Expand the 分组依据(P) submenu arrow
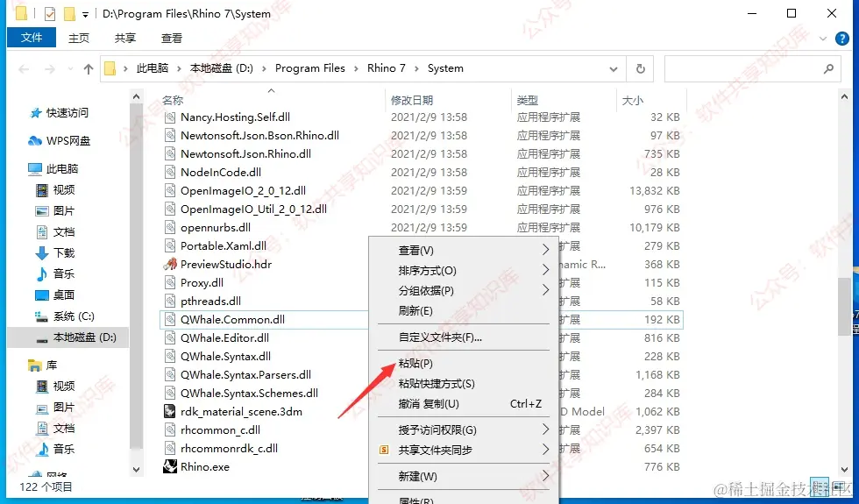The height and width of the screenshot is (504, 859). 545,290
